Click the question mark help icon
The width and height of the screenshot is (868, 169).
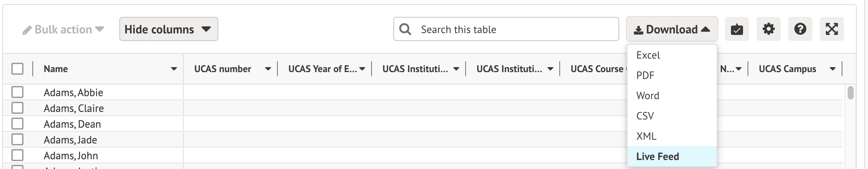click(x=800, y=29)
